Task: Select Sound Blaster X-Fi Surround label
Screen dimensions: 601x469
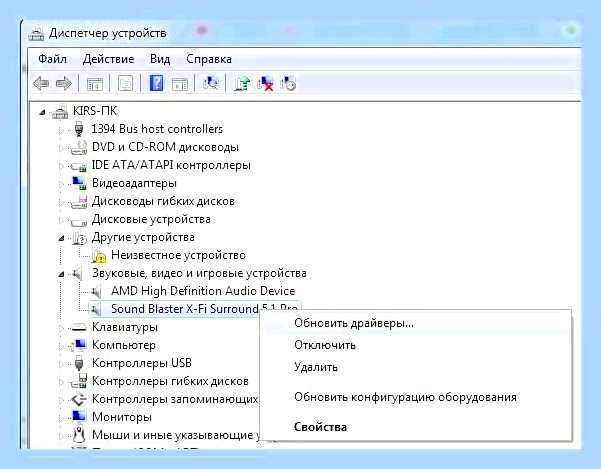Action: [184, 309]
